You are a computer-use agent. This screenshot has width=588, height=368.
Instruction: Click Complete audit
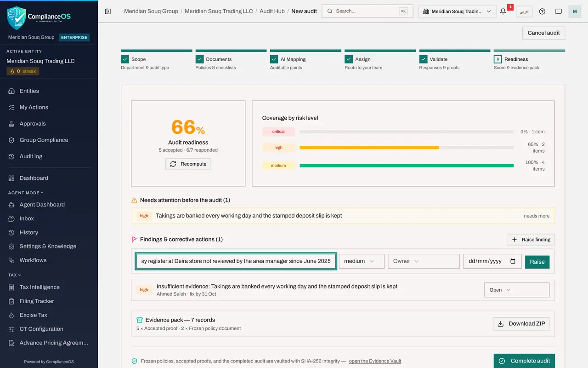tap(524, 361)
